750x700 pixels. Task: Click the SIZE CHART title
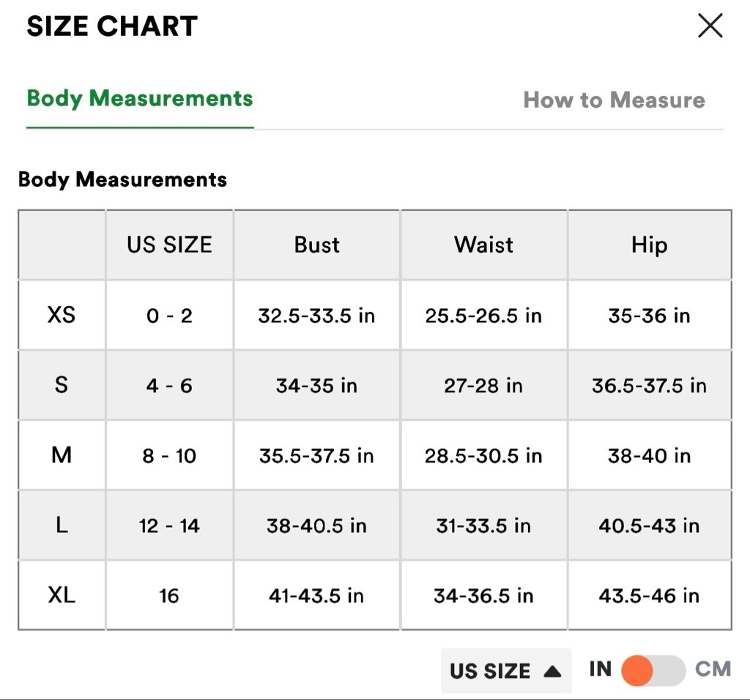pyautogui.click(x=112, y=26)
